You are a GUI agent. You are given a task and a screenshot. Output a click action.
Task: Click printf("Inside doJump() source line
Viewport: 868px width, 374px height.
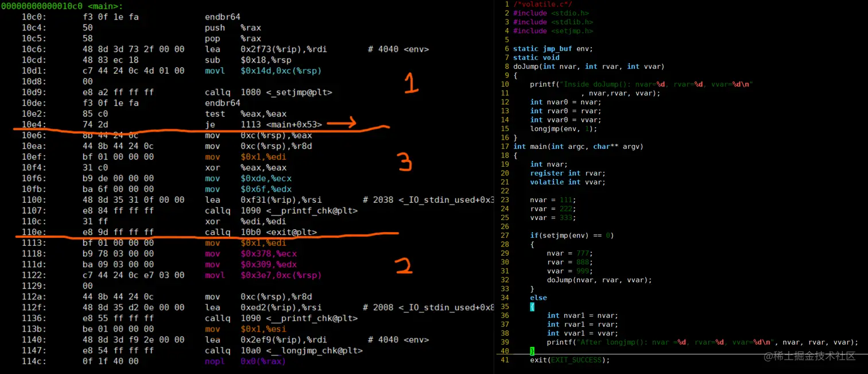[x=641, y=84]
